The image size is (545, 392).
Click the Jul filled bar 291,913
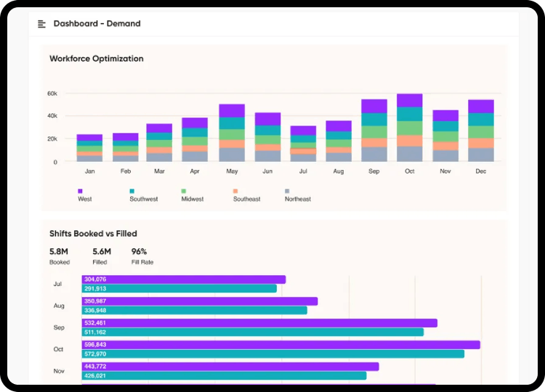(x=179, y=288)
